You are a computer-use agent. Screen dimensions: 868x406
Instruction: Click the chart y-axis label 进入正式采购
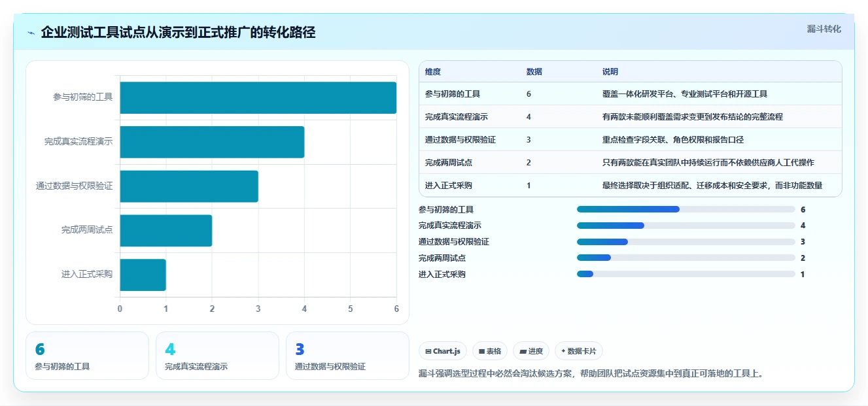point(87,275)
